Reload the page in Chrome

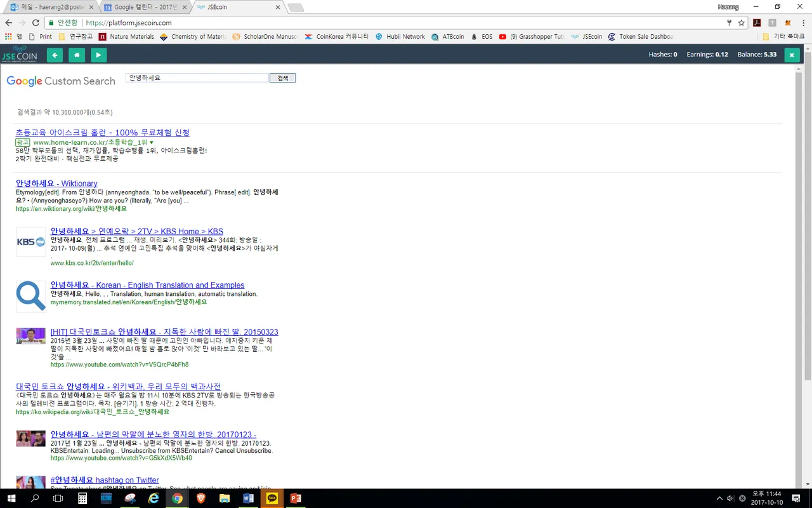click(x=36, y=23)
